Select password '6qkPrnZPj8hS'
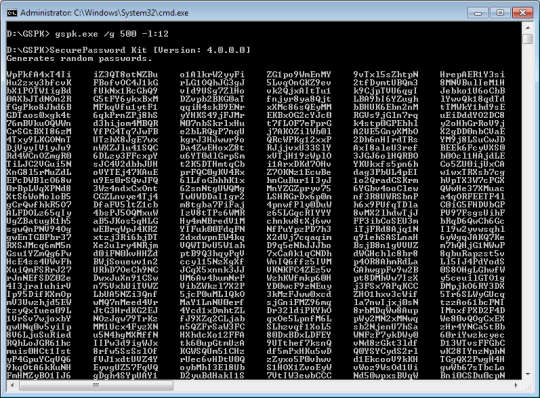 (x=125, y=115)
